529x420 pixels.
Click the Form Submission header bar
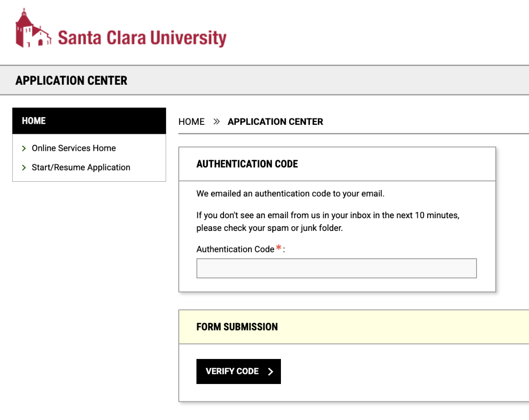click(x=237, y=327)
